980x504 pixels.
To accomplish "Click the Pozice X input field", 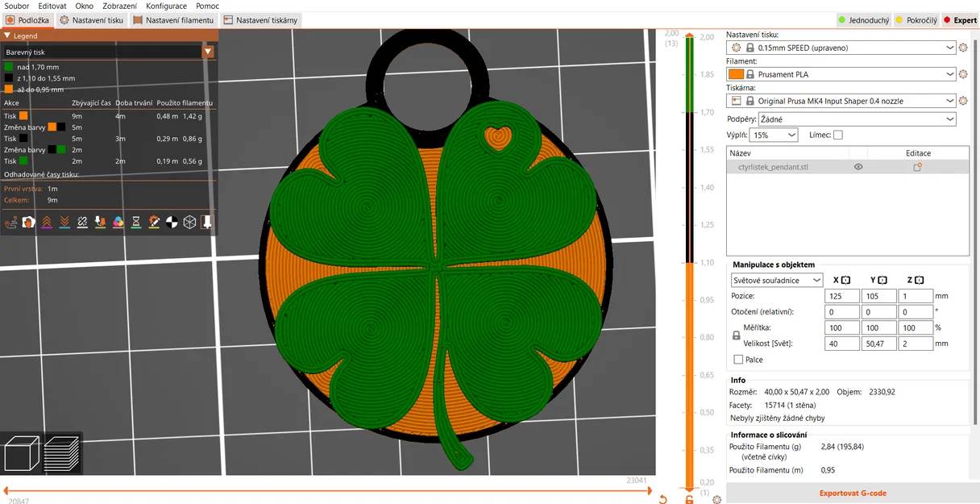I will pos(841,296).
